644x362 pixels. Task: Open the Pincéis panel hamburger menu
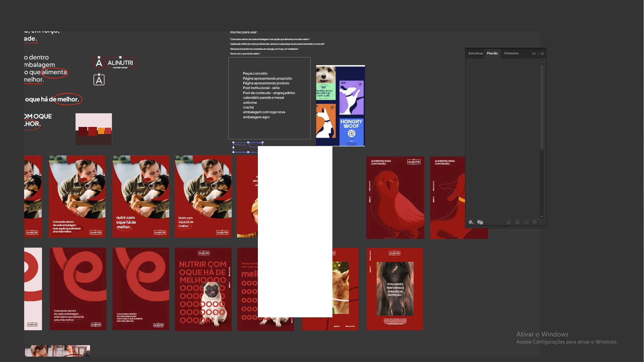point(542,54)
